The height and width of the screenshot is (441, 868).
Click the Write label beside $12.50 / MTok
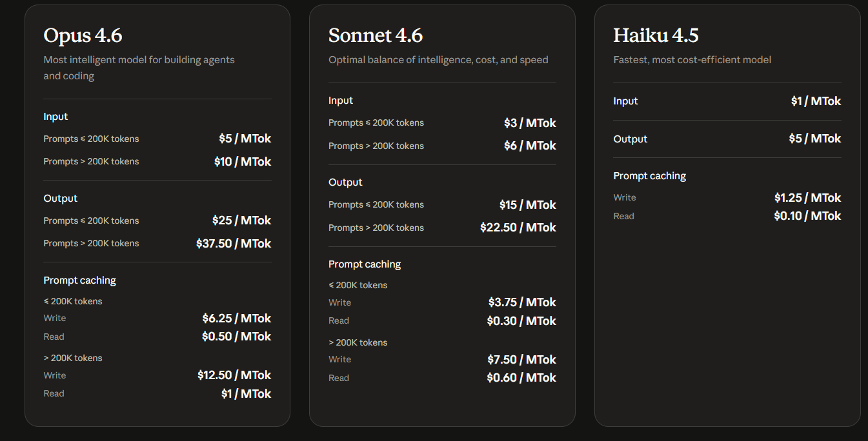point(55,375)
